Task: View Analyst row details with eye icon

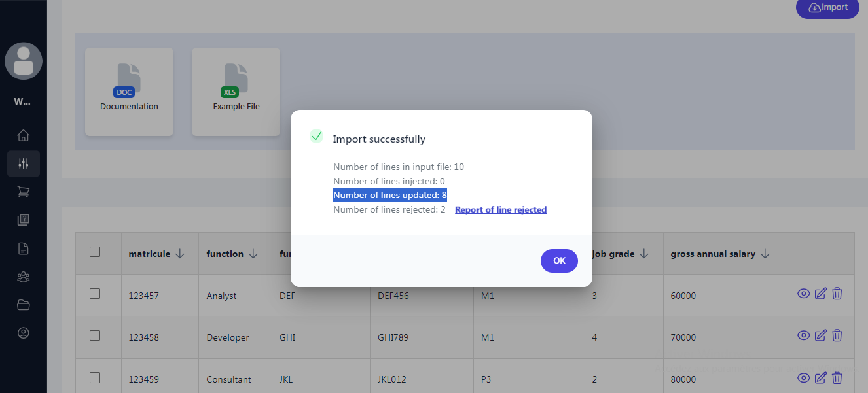Action: click(803, 294)
